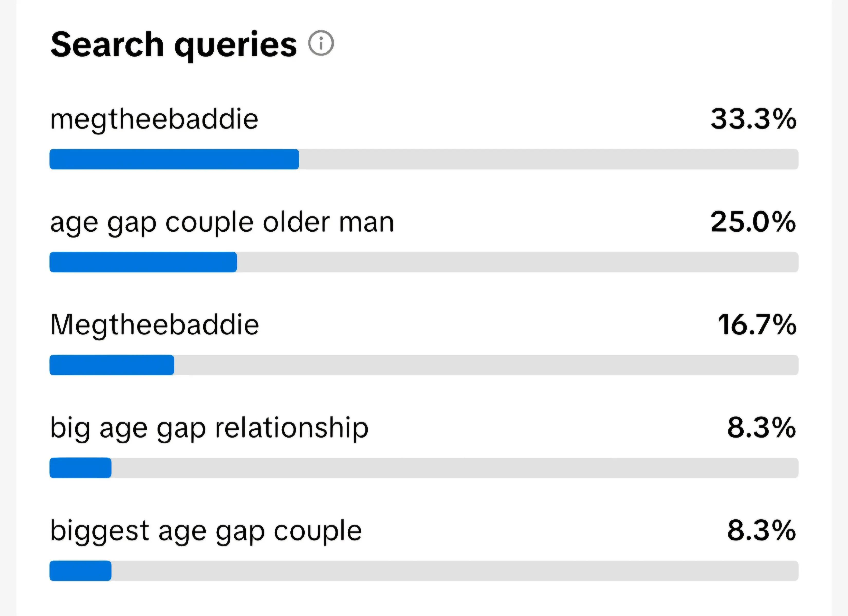Click the 33.3% percentage value
Viewport: 848px width, 616px height.
(754, 119)
